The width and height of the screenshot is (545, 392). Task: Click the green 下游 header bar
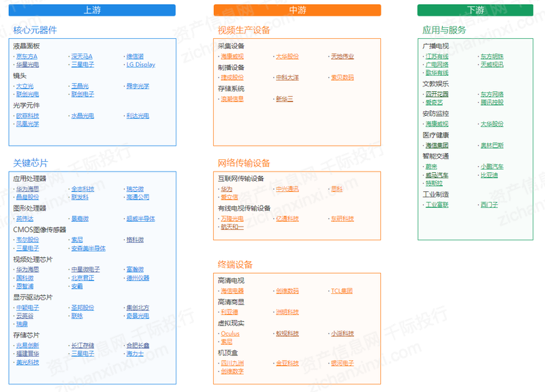point(475,10)
